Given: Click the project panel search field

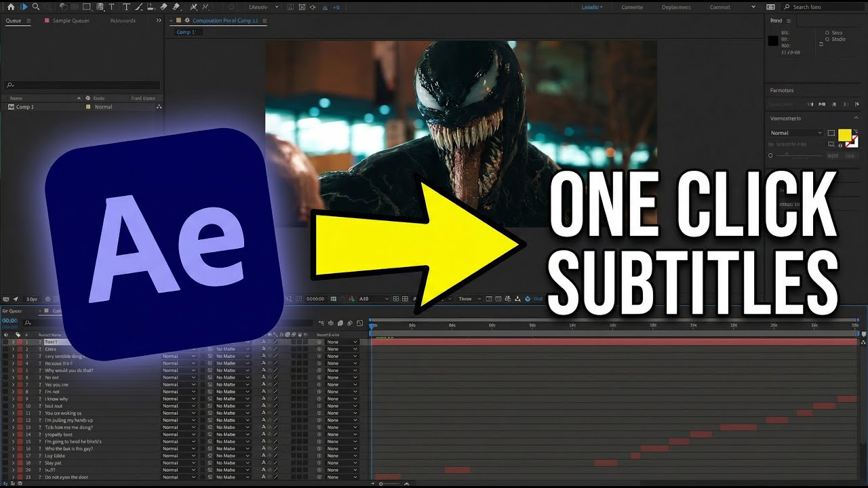Looking at the screenshot, I should [x=82, y=85].
